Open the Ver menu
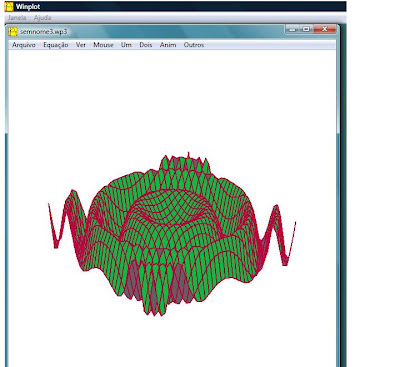The width and height of the screenshot is (400, 367). pyautogui.click(x=81, y=45)
